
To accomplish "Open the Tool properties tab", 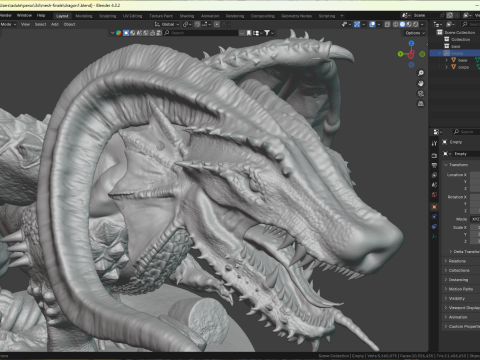I will pyautogui.click(x=434, y=144).
